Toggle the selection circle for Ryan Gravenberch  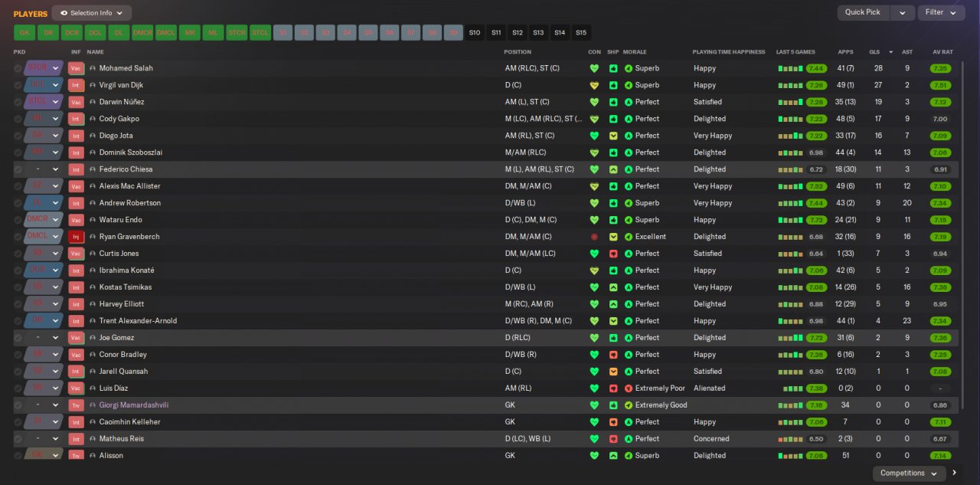pos(18,237)
